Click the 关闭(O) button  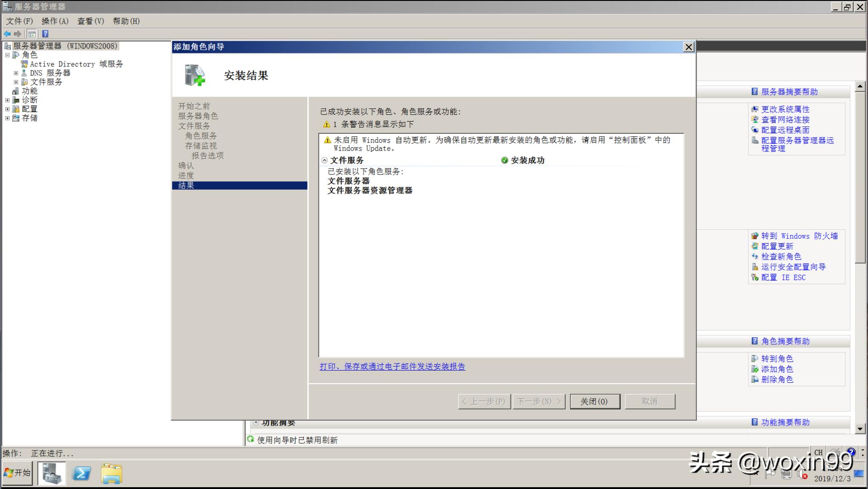click(x=595, y=401)
